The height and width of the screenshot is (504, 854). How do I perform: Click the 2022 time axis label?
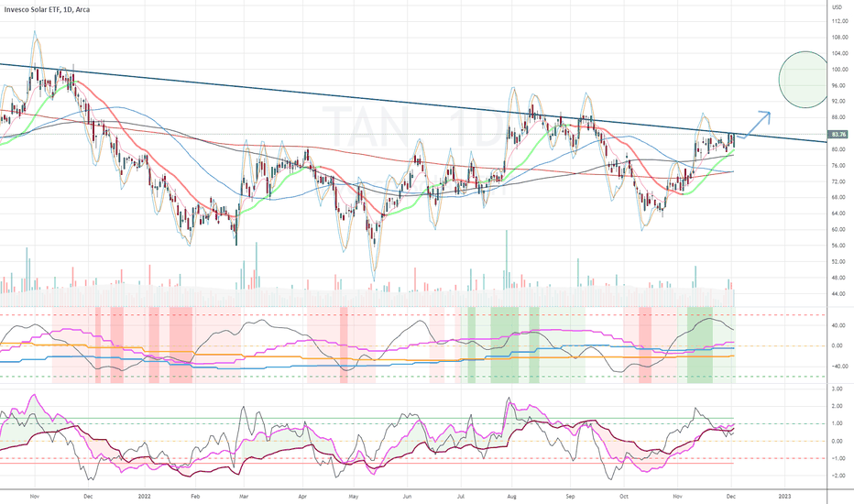point(144,497)
